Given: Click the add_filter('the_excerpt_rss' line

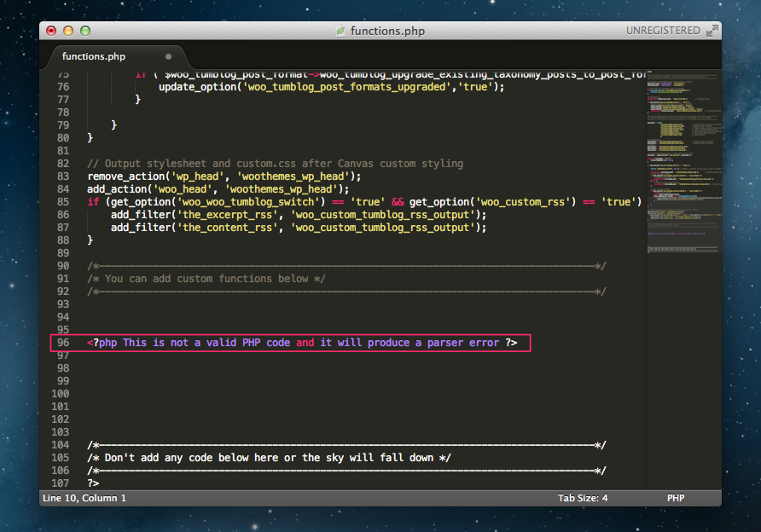Looking at the screenshot, I should (299, 215).
